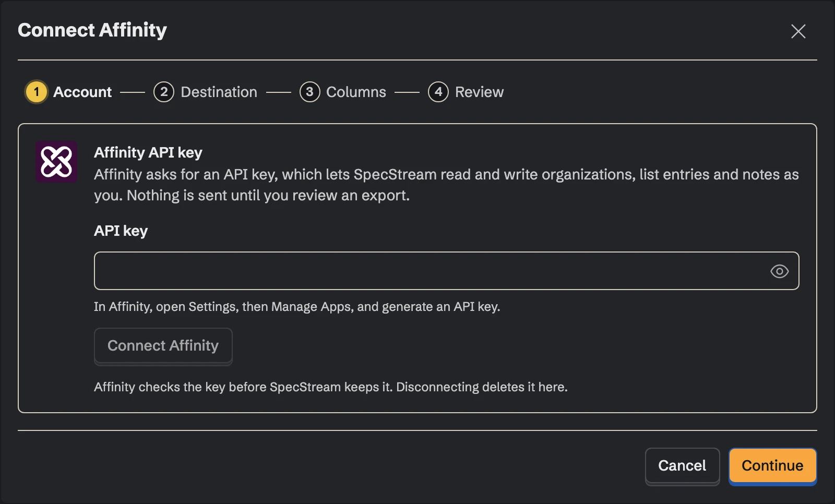Click the "API key" field label
Screen dimensions: 835x504
[121, 231]
